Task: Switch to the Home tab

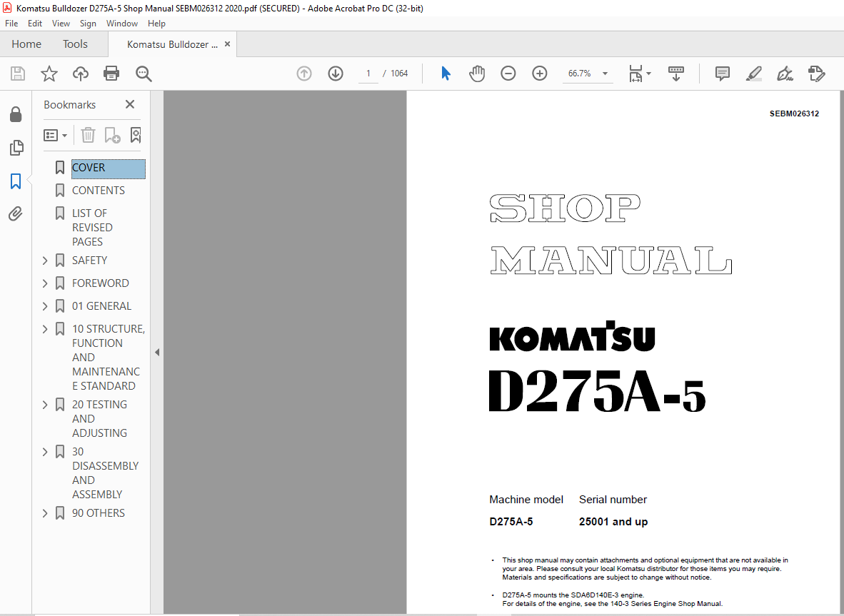Action: 26,44
